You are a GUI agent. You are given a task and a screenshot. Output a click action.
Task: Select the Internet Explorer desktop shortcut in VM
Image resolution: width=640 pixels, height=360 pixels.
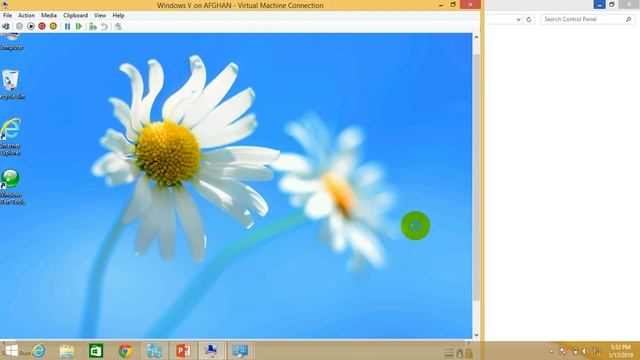[11, 137]
